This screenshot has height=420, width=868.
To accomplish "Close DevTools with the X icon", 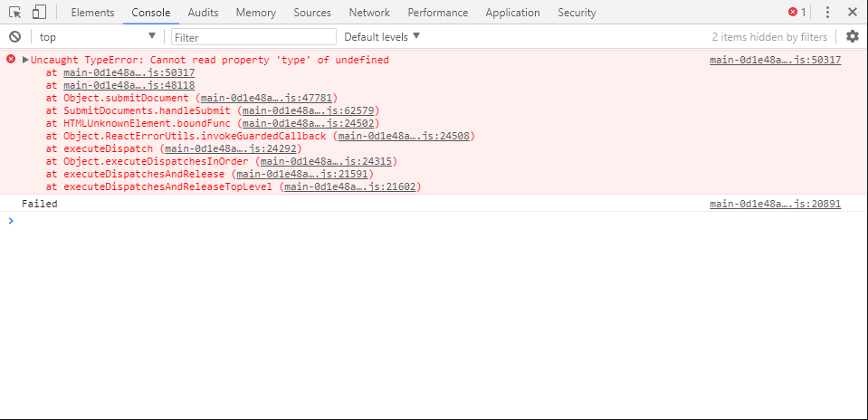I will click(x=853, y=12).
